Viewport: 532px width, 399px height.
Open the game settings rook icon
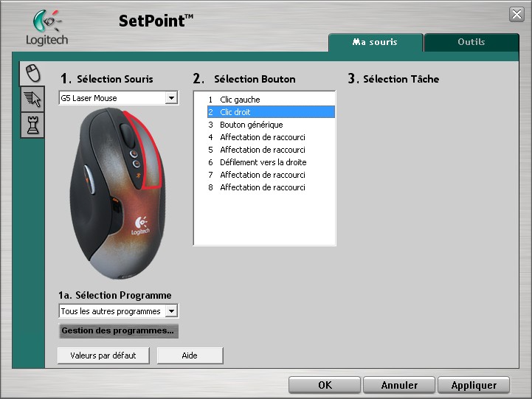click(32, 125)
